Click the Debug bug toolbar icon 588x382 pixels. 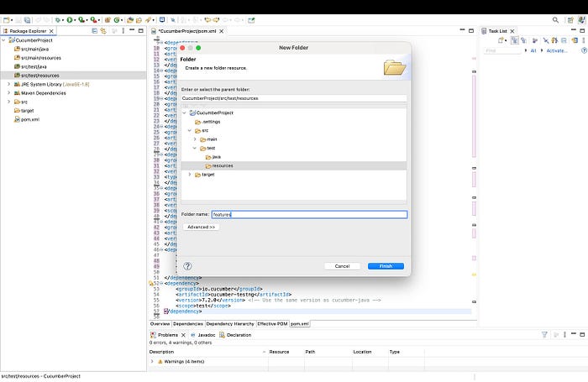coord(57,20)
